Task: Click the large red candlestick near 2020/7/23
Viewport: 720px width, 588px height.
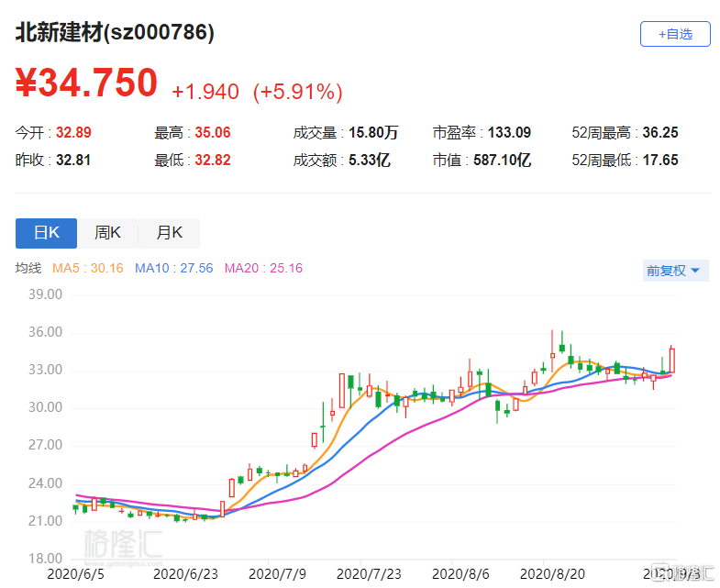Action: (341, 391)
